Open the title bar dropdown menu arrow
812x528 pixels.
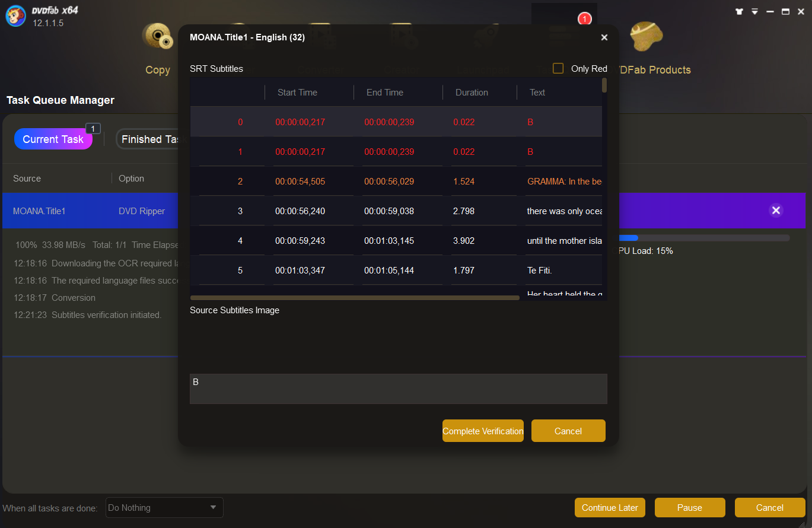754,11
